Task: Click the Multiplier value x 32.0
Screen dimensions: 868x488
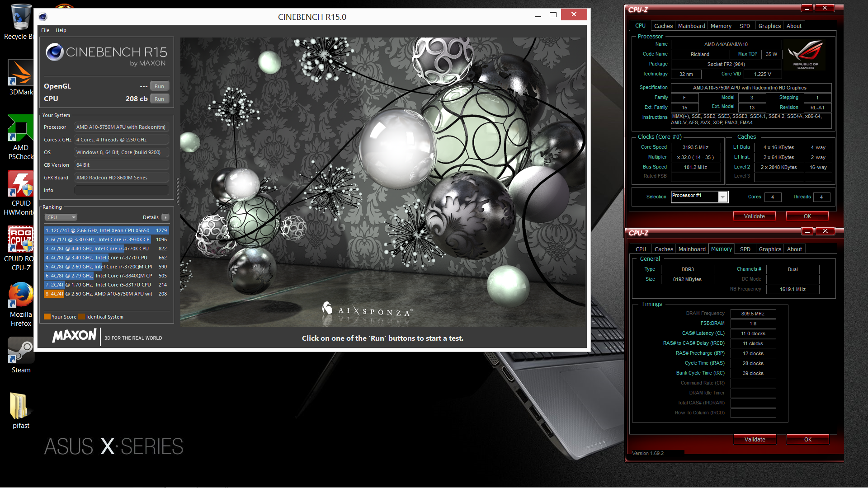Action: (695, 158)
